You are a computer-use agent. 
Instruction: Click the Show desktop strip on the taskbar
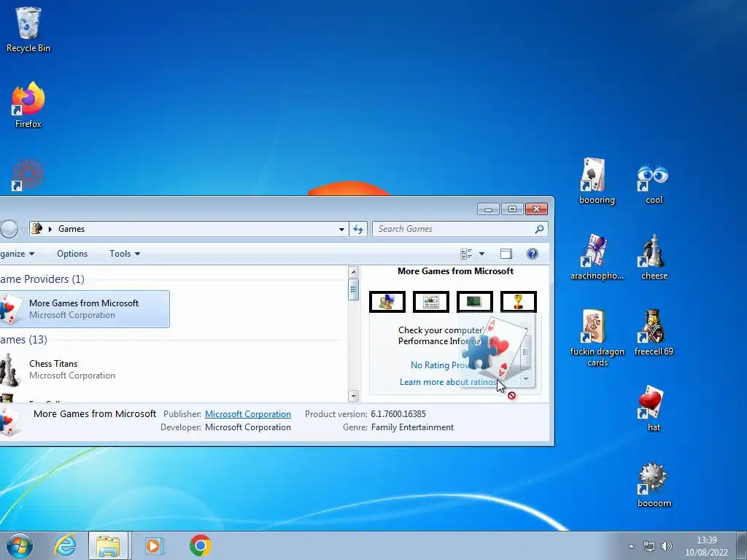point(742,545)
